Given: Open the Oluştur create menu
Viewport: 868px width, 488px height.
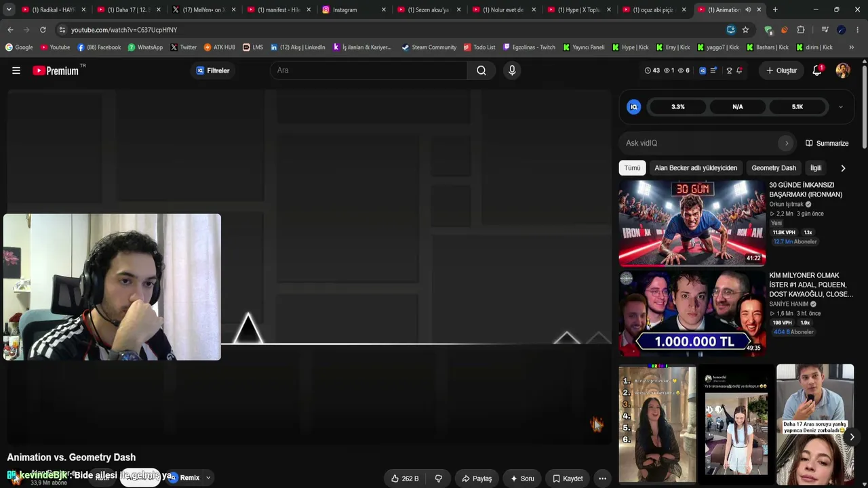Looking at the screenshot, I should [781, 70].
